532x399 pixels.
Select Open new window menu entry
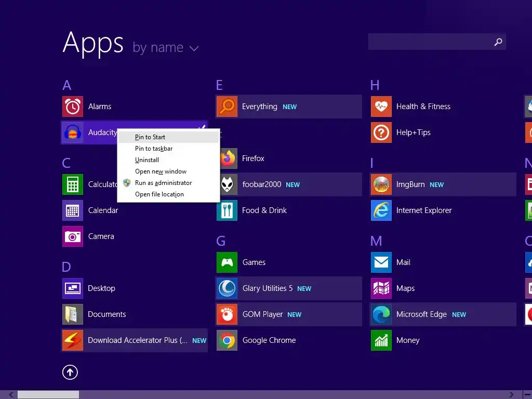(x=168, y=171)
